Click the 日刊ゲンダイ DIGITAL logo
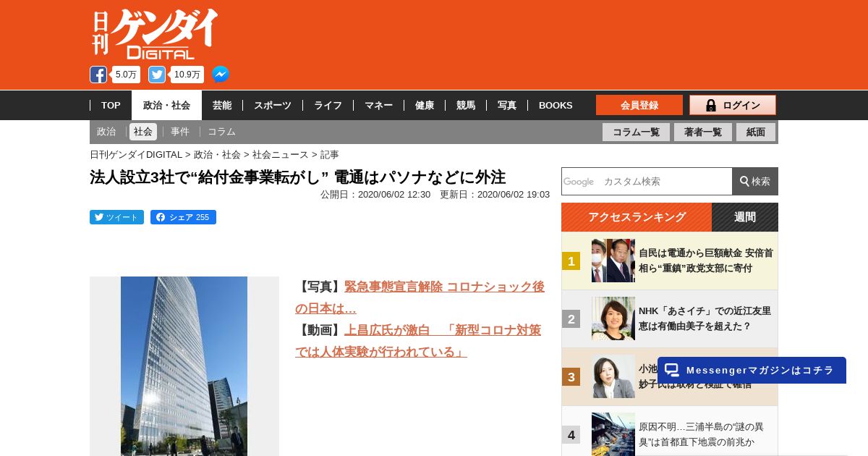Viewport: 868px width, 456px height. point(155,34)
